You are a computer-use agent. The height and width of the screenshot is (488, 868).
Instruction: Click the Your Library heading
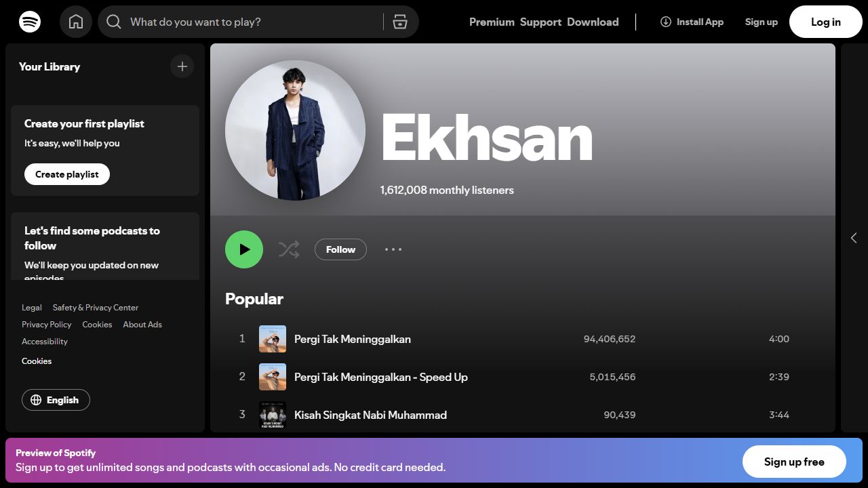pos(50,66)
